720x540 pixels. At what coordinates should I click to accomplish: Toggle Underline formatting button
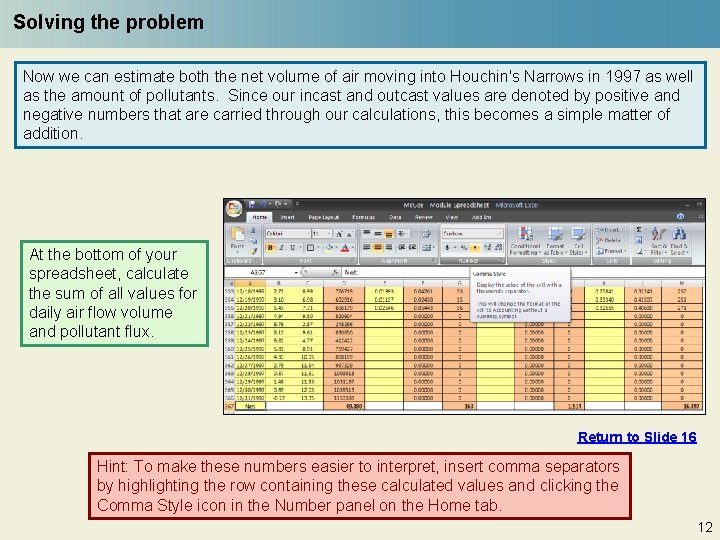click(x=292, y=248)
